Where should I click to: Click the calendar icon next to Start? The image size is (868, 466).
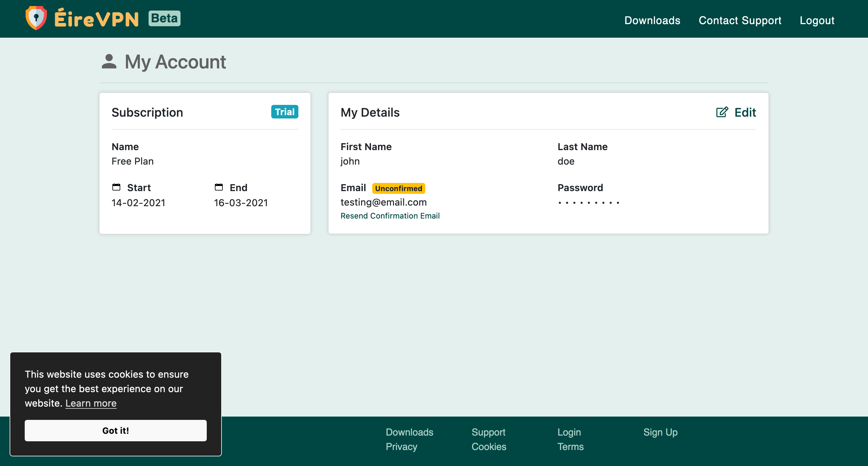pyautogui.click(x=117, y=187)
